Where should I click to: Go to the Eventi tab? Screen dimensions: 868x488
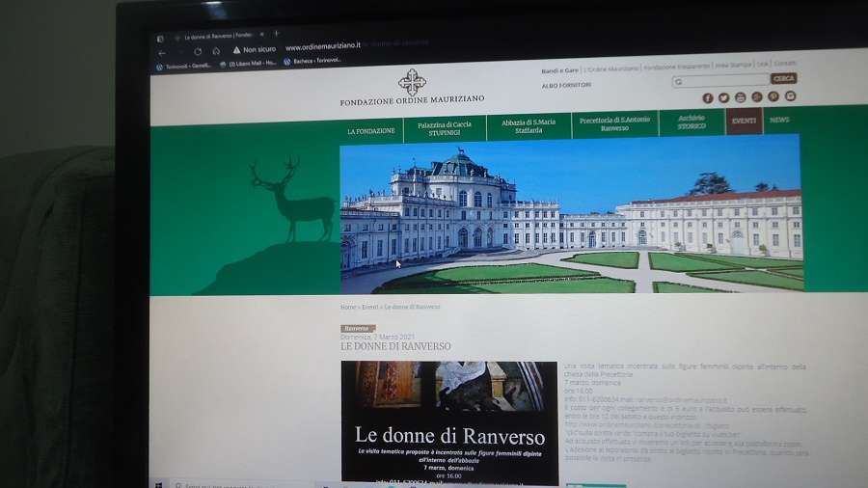click(x=744, y=121)
